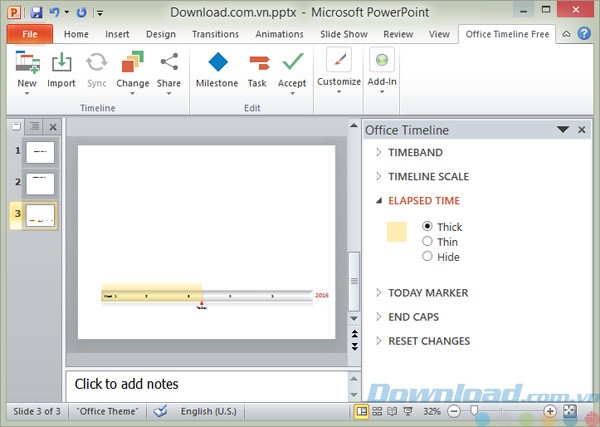Select the Thick elapsed time option
Screen dimensions: 600x427
[x=428, y=227]
